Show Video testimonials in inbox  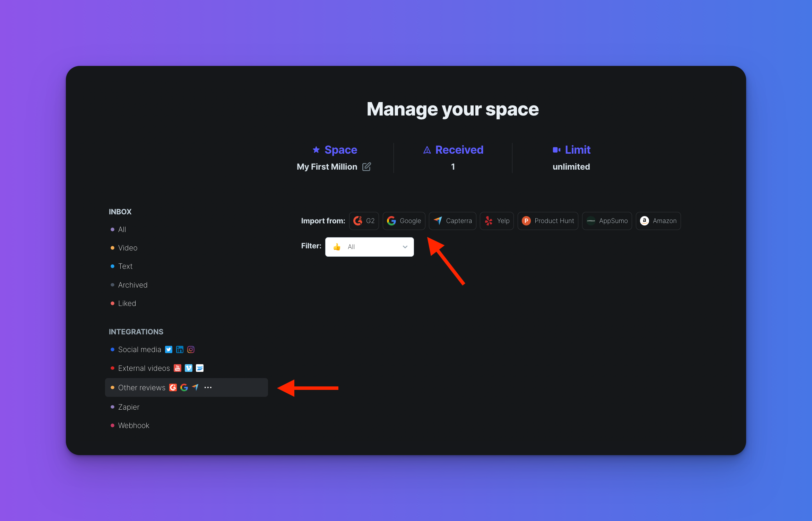tap(128, 248)
